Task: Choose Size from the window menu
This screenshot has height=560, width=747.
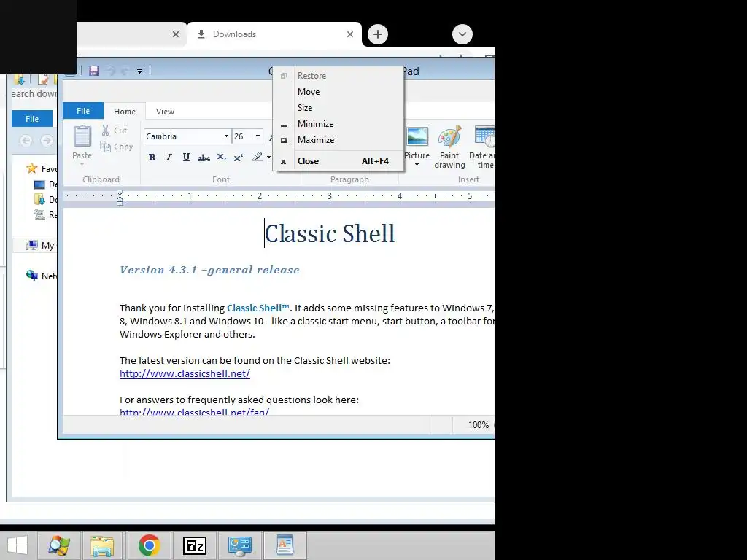Action: tap(338, 108)
